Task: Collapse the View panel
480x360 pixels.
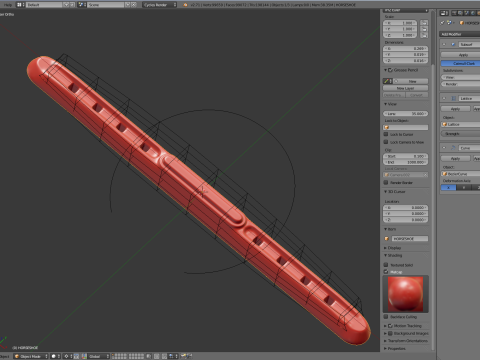Action: pyautogui.click(x=385, y=104)
